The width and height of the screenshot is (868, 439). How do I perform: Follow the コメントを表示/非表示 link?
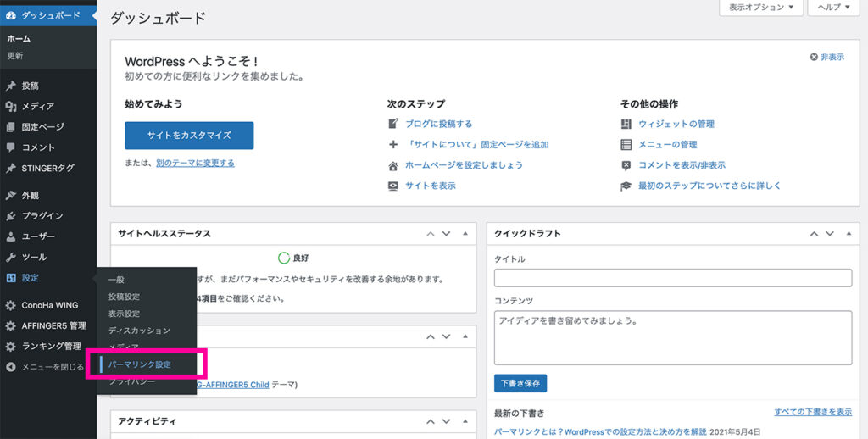(682, 165)
